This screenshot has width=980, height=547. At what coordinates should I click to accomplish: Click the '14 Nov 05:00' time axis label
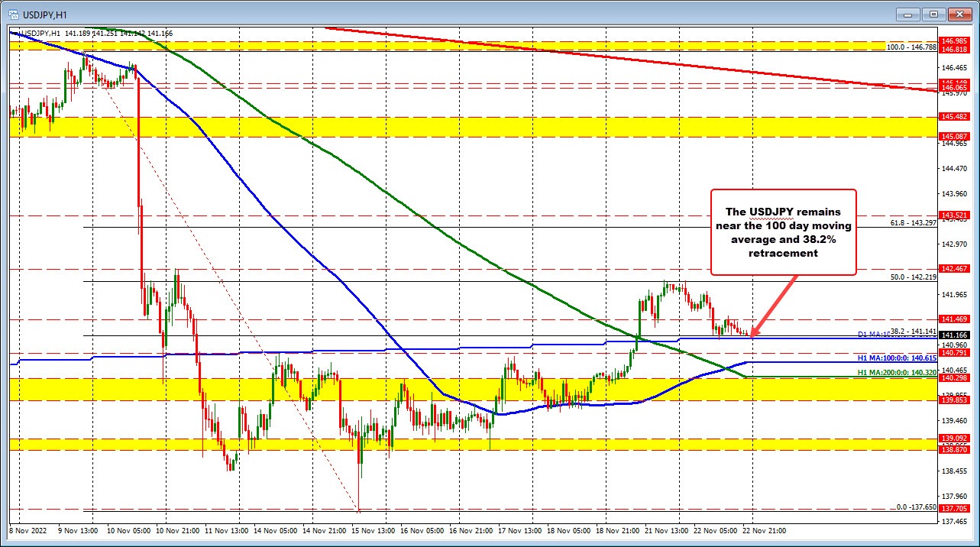pyautogui.click(x=277, y=530)
